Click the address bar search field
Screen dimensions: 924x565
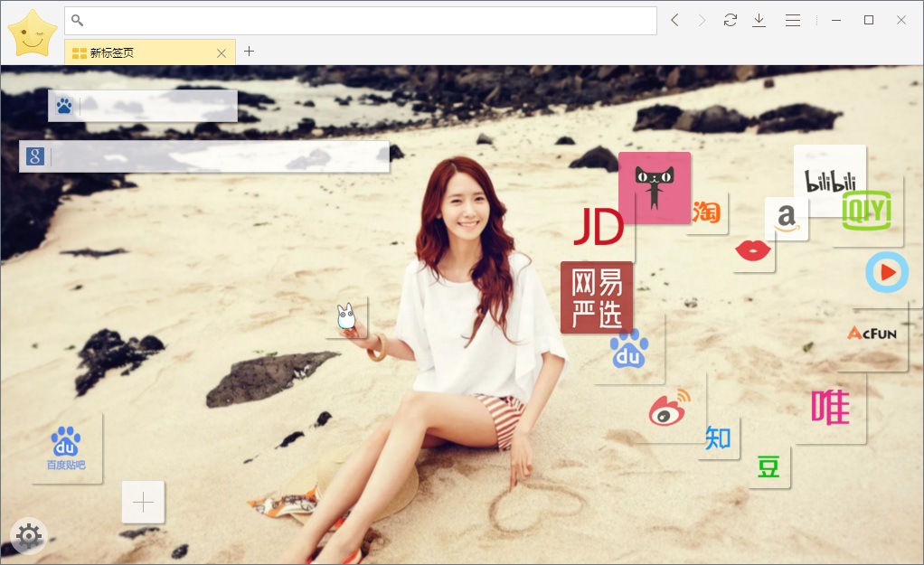(361, 21)
